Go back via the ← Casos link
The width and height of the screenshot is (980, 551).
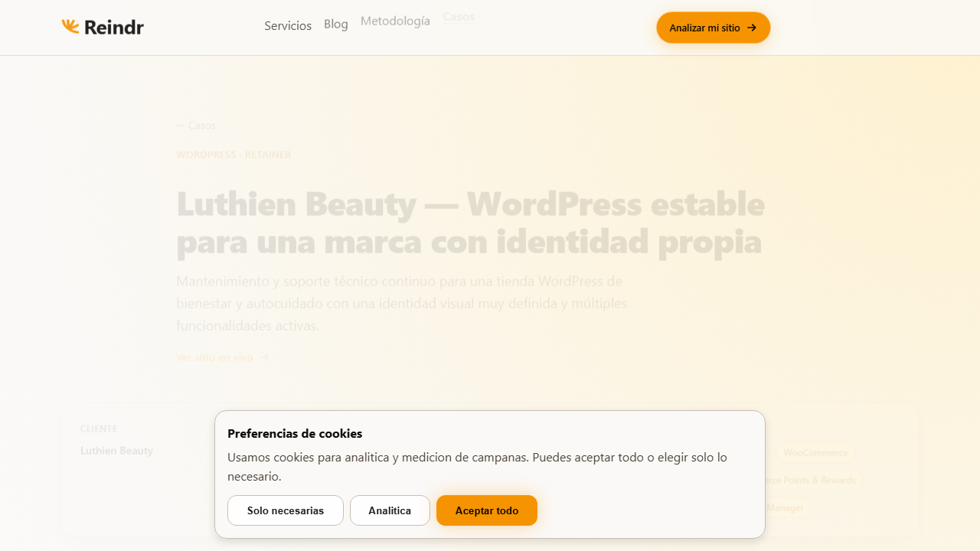click(x=196, y=125)
